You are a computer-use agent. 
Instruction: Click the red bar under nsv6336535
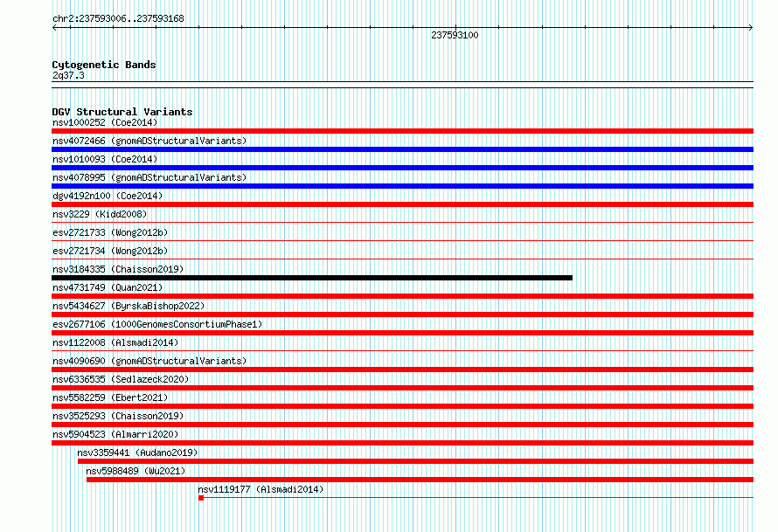pos(402,388)
